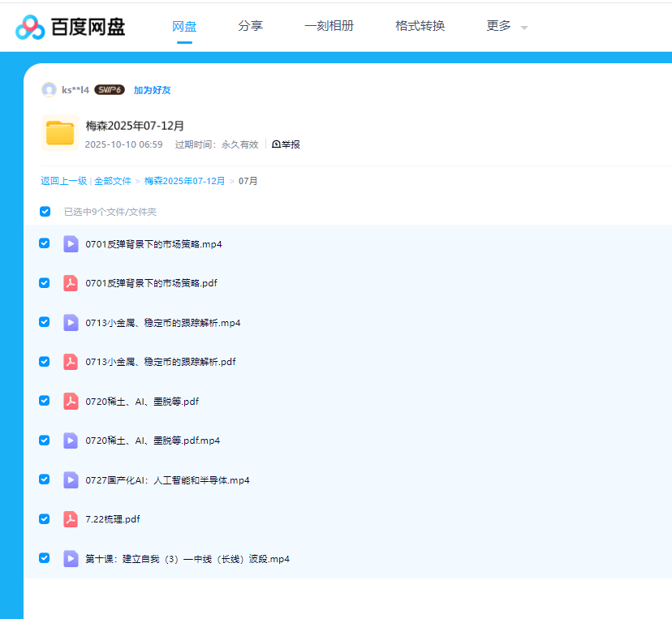
Task: Go back via 返回上一级 link
Action: 63,181
